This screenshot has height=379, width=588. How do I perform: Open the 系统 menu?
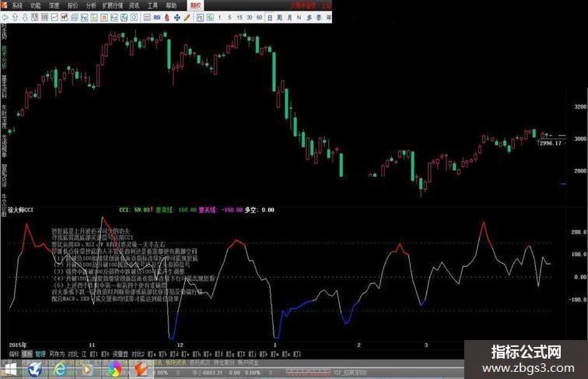coord(17,6)
